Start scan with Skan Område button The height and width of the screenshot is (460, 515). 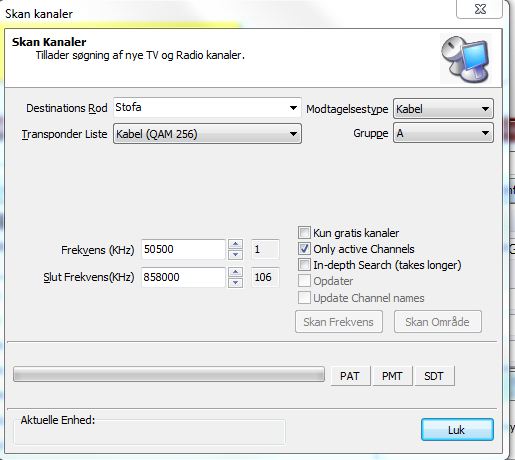pyautogui.click(x=438, y=322)
